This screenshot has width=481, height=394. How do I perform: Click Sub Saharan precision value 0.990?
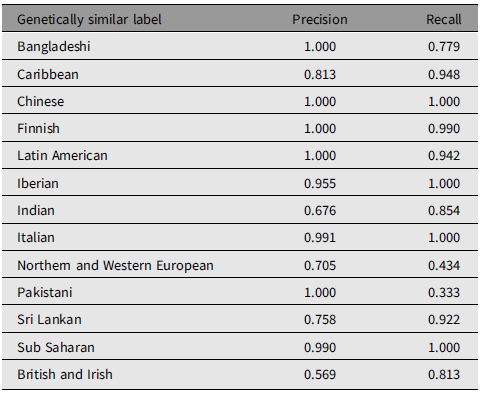pyautogui.click(x=320, y=348)
